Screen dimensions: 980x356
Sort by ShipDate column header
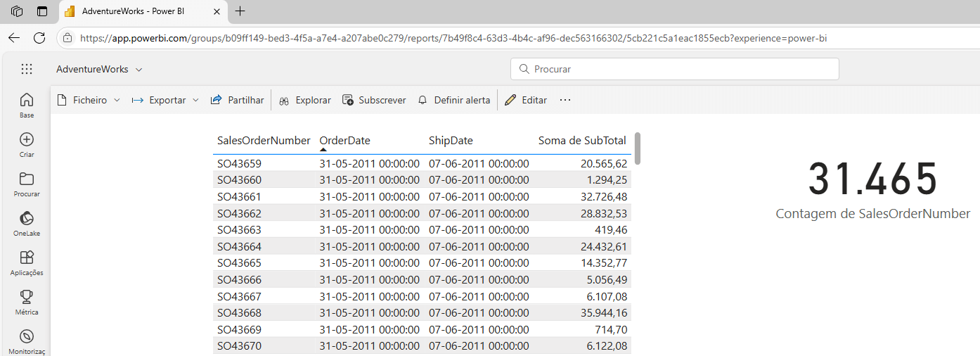click(451, 140)
